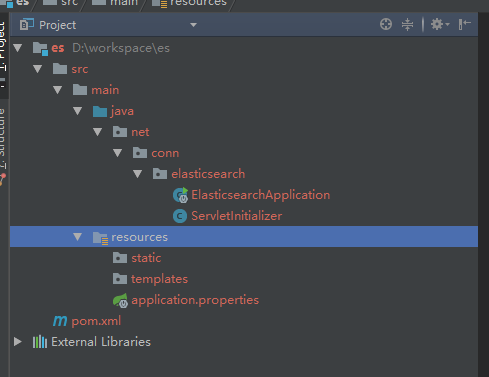Click es in the navigation breadcrumb
Viewport: 489px width, 377px height.
[x=22, y=3]
